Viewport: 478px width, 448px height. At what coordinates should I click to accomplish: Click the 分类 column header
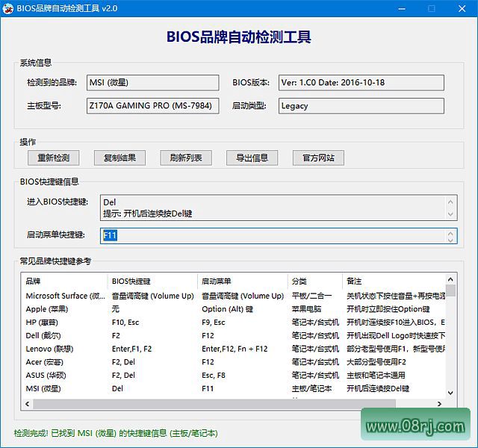[x=315, y=281]
